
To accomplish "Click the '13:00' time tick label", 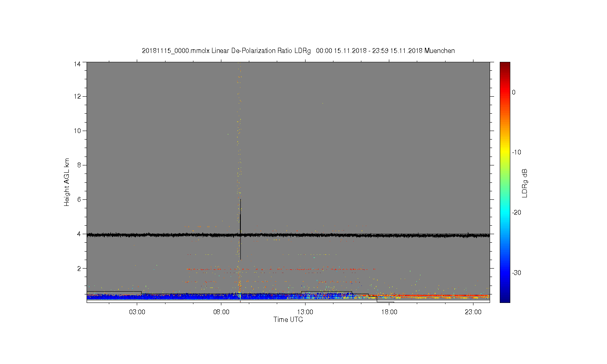I will click(305, 312).
